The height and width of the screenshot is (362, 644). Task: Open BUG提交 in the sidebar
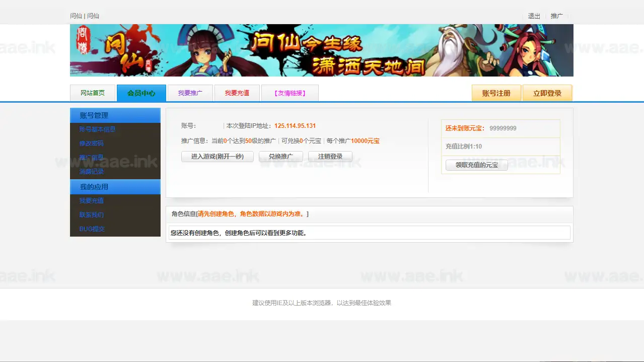click(92, 229)
